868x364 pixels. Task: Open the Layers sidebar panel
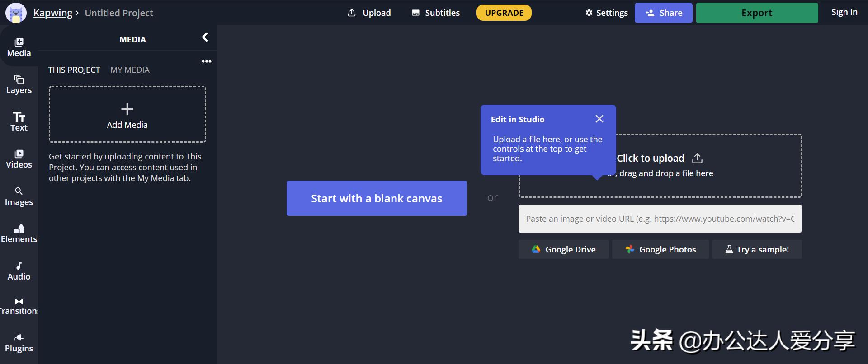pos(19,84)
